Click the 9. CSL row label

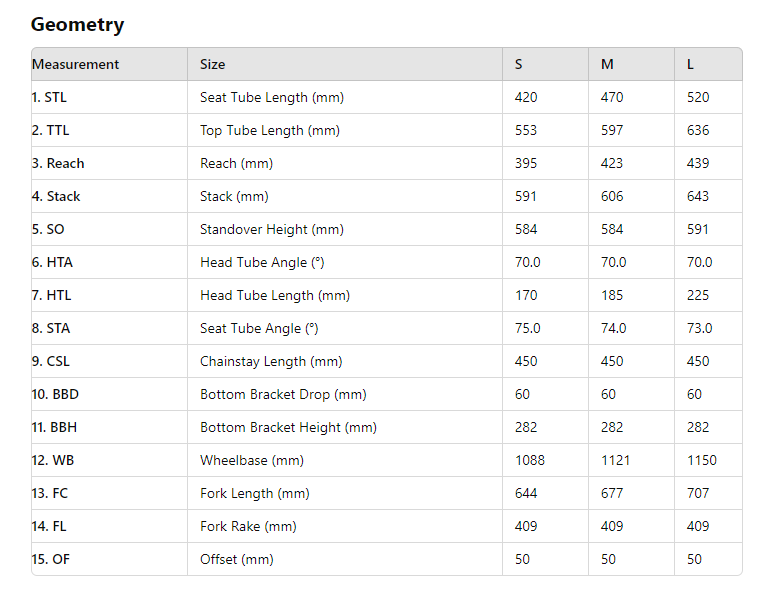(50, 361)
